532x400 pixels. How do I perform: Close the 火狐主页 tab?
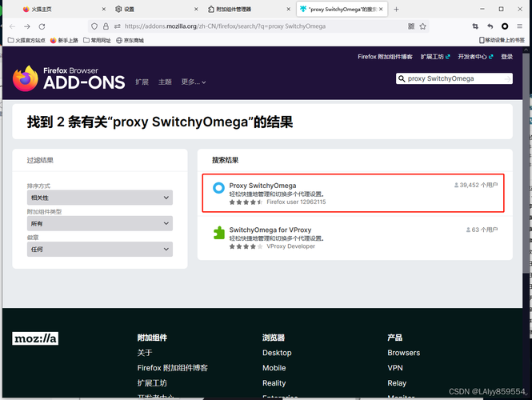pos(104,9)
